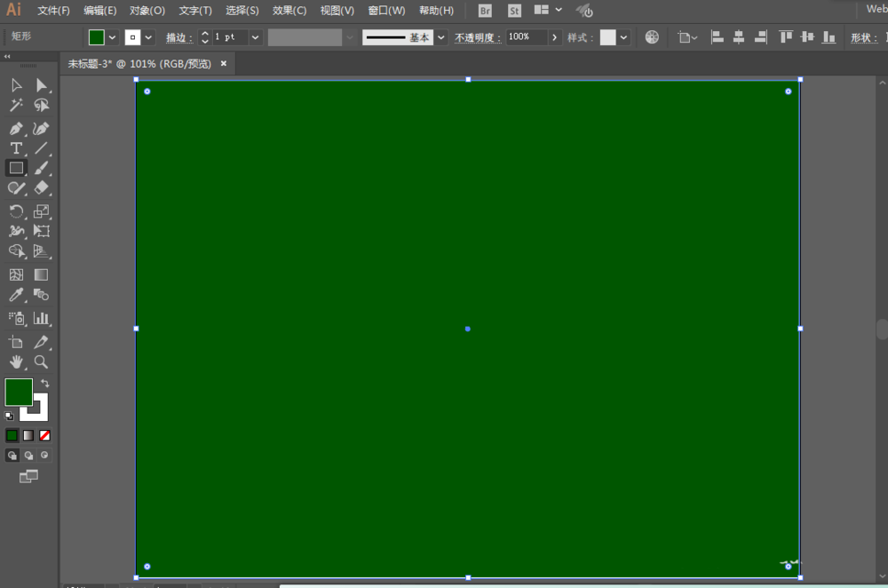888x588 pixels.
Task: Enable Draw Behind mode
Action: (x=29, y=456)
